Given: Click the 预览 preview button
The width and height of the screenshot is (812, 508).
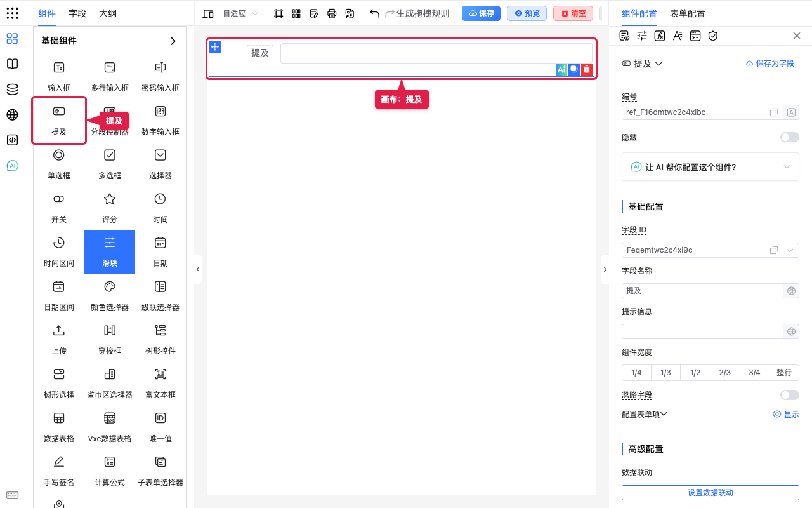Looking at the screenshot, I should pos(527,13).
